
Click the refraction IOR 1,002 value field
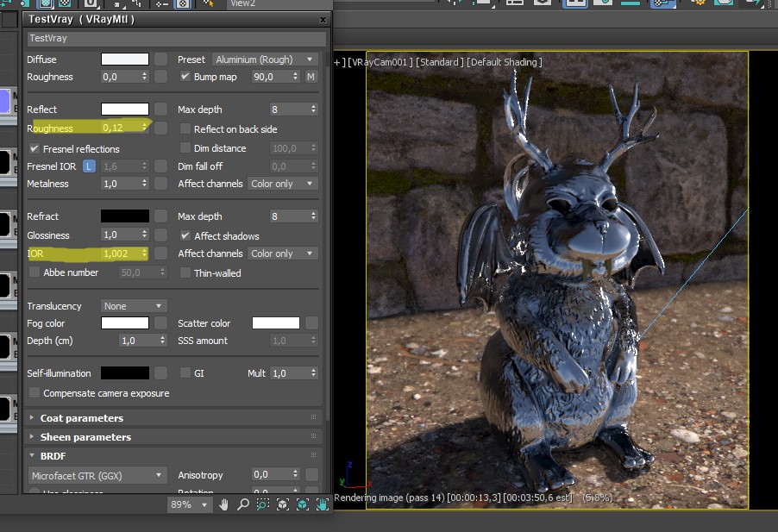120,253
